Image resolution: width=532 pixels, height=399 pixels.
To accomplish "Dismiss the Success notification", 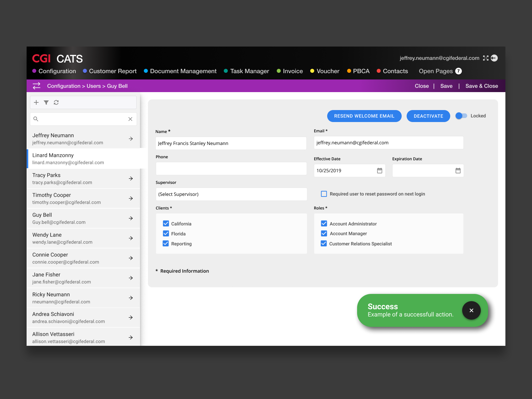I will (471, 310).
